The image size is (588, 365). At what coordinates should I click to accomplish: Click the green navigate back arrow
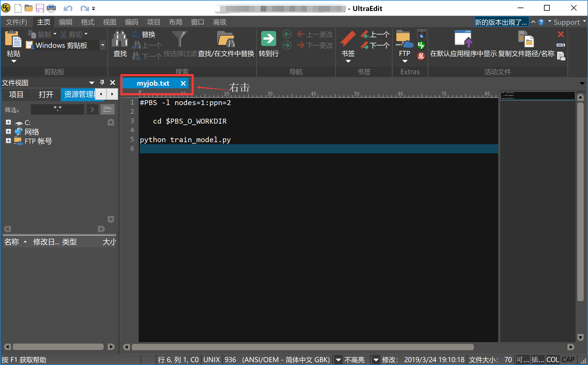[287, 34]
